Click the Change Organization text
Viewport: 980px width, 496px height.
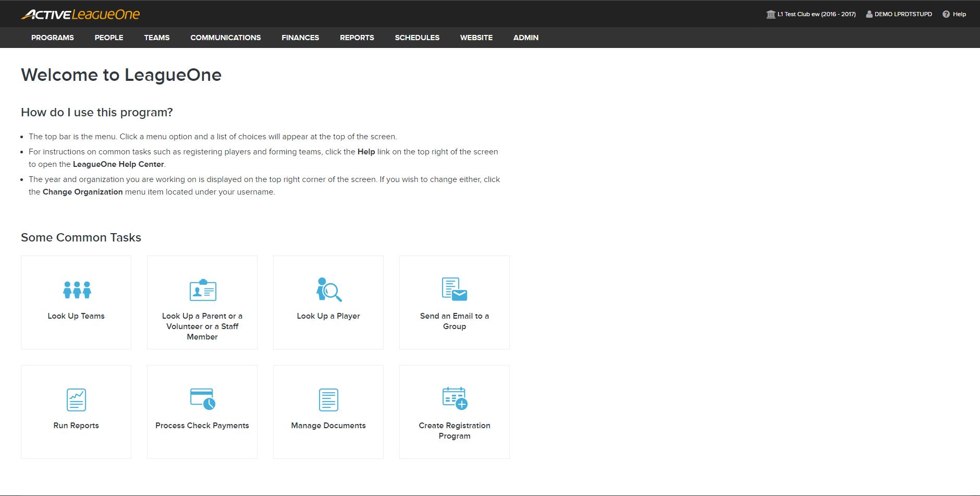[83, 192]
